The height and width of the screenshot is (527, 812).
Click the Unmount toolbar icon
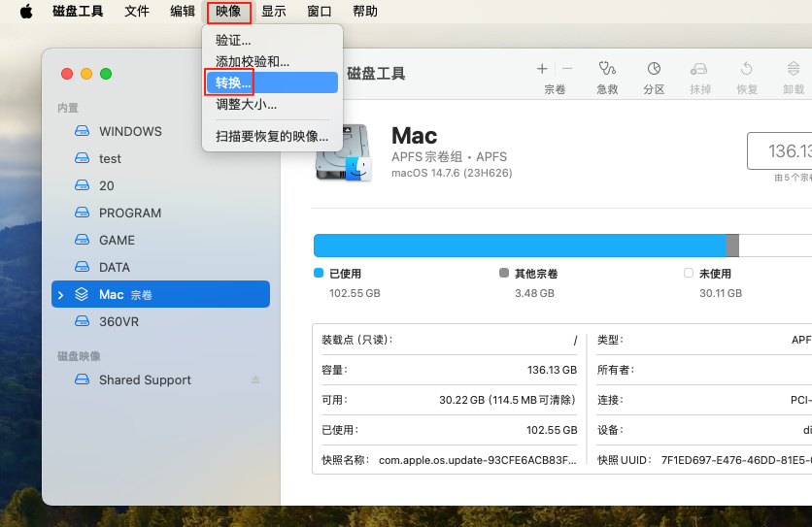[793, 69]
